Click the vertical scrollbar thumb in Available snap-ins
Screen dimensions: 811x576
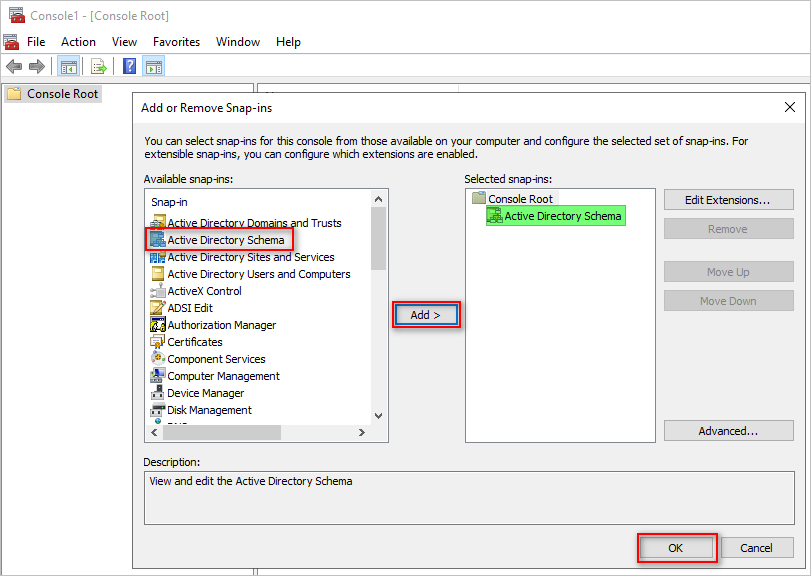click(x=379, y=238)
